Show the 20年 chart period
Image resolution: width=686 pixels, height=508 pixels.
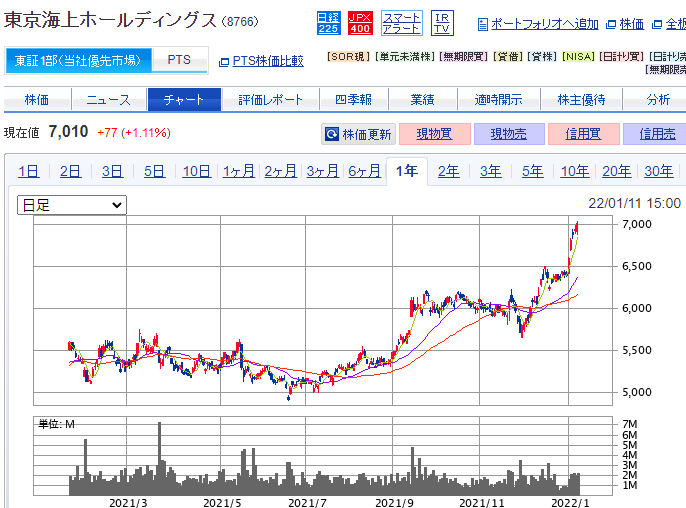click(x=617, y=171)
